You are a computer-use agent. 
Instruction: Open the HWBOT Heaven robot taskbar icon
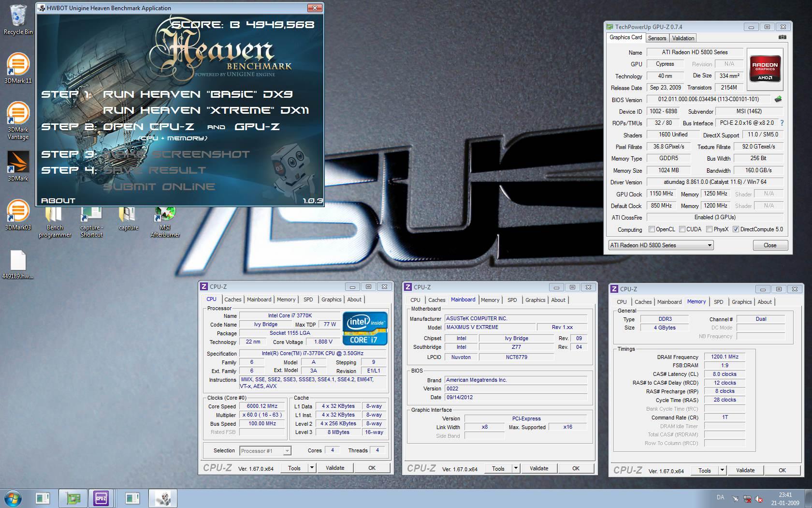point(163,498)
